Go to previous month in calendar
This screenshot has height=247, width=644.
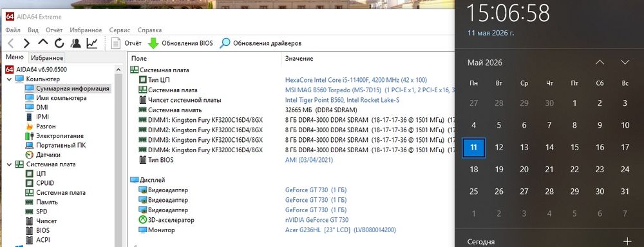600,63
